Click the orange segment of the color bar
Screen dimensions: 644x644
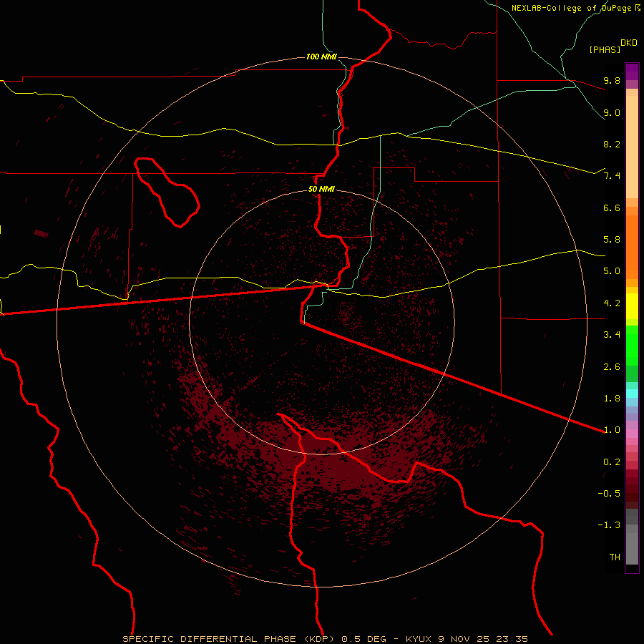[x=632, y=248]
